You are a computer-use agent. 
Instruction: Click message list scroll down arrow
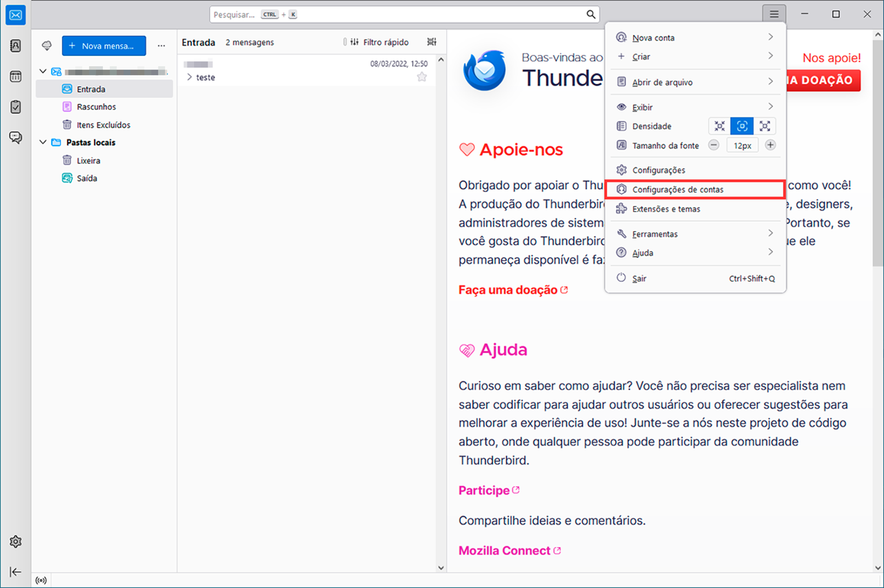click(441, 568)
